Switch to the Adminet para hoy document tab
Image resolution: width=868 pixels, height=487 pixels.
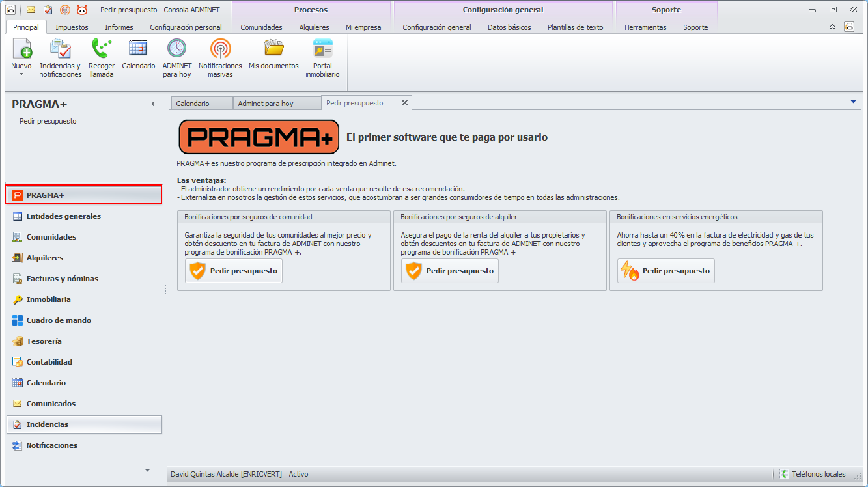277,104
